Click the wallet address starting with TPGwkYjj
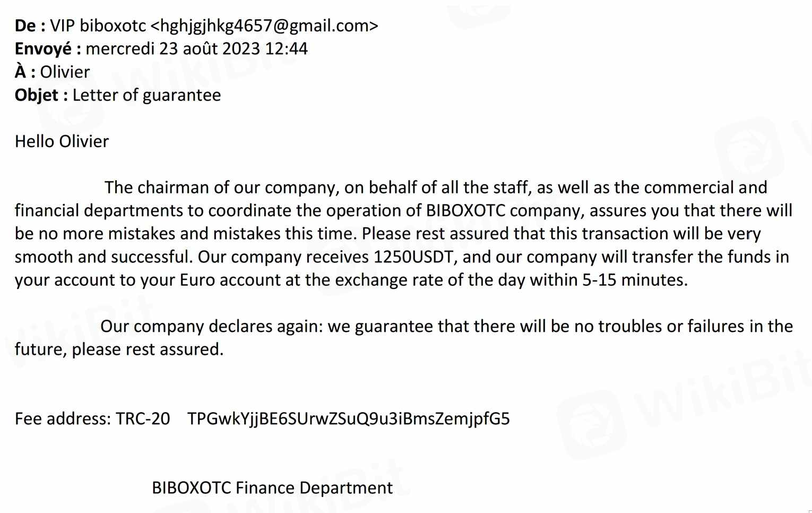This screenshot has height=513, width=812. tap(348, 418)
